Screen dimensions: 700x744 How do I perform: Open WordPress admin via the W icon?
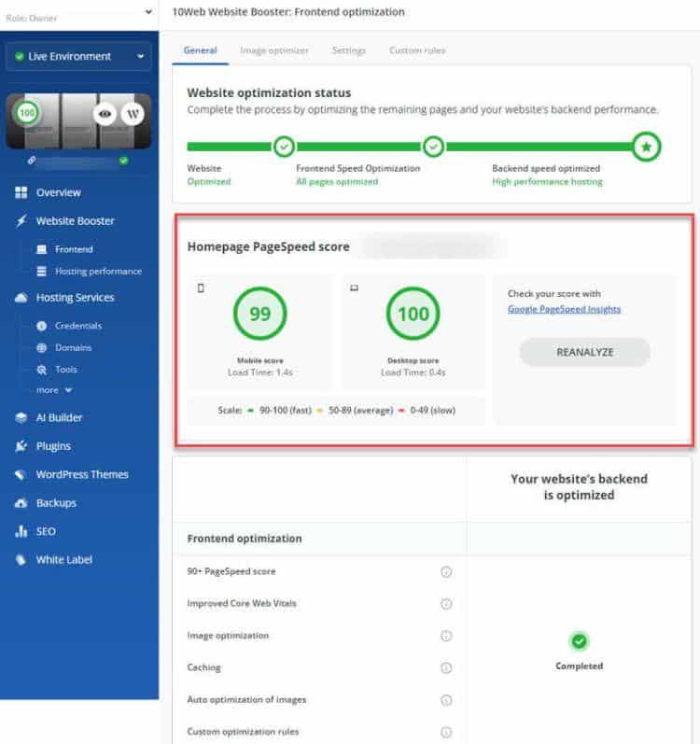point(133,114)
